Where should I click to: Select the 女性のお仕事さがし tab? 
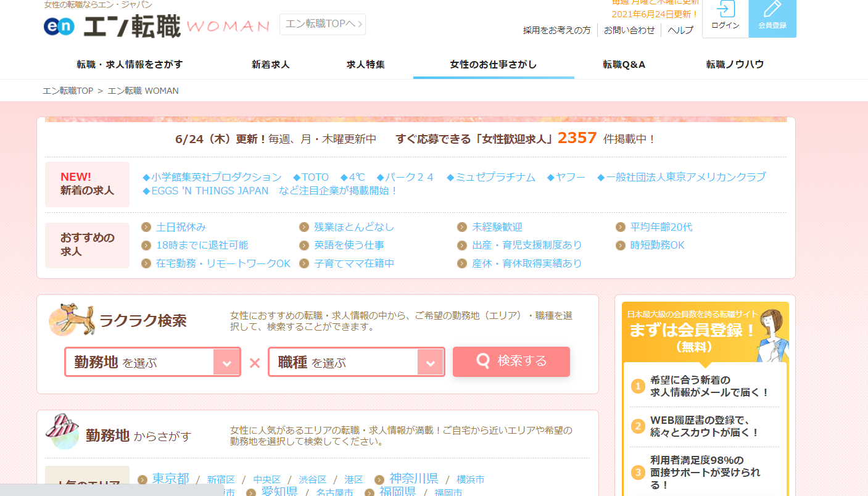coord(493,64)
